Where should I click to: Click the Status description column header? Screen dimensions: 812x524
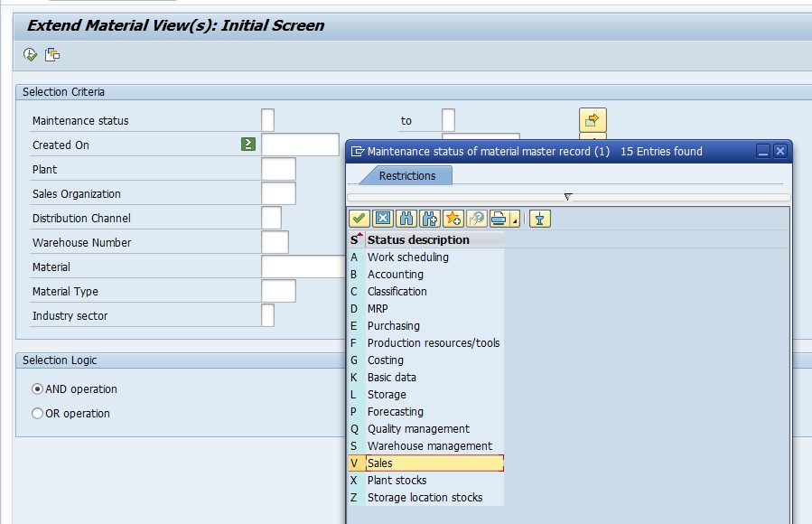(434, 239)
